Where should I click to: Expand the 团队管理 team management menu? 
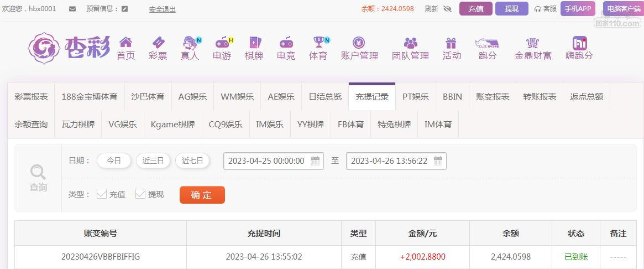(x=410, y=43)
